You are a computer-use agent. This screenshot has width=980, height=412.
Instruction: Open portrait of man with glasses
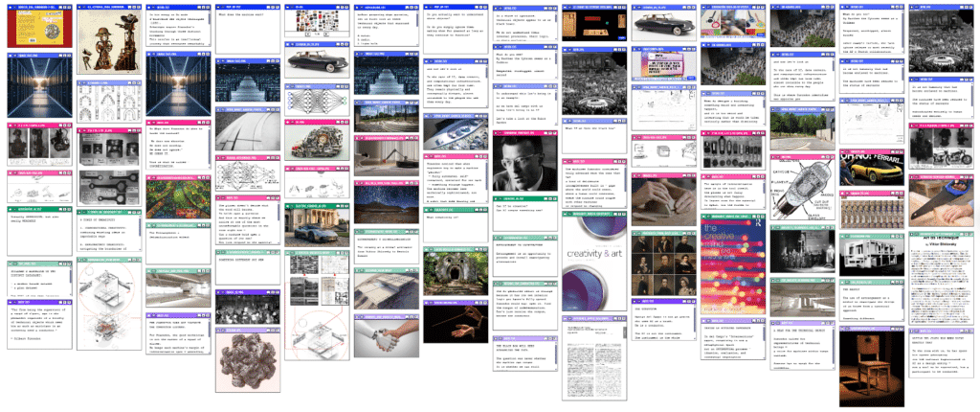pos(523,164)
